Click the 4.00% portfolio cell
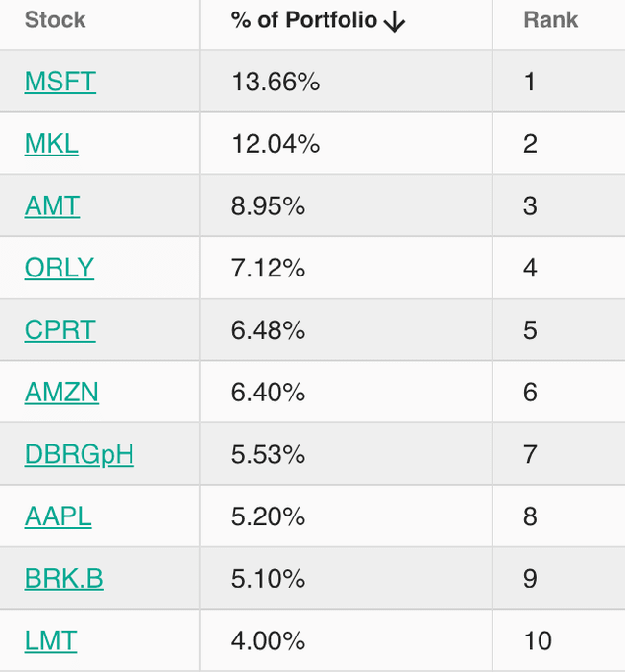This screenshot has width=625, height=672. (x=346, y=640)
